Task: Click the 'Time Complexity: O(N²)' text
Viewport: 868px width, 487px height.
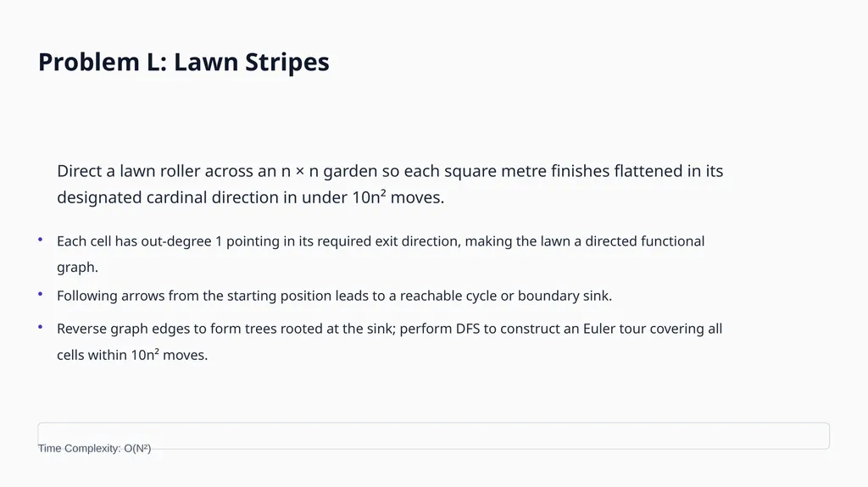Action: [94, 448]
